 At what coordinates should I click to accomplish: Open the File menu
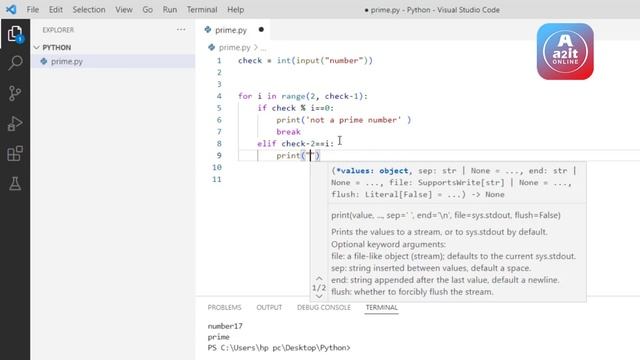point(33,9)
